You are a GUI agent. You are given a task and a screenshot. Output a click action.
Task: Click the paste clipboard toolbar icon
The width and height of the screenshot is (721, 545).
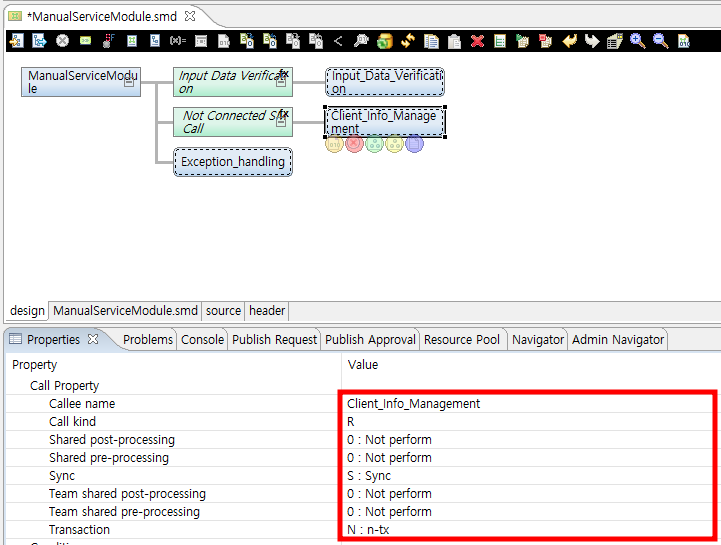click(454, 41)
